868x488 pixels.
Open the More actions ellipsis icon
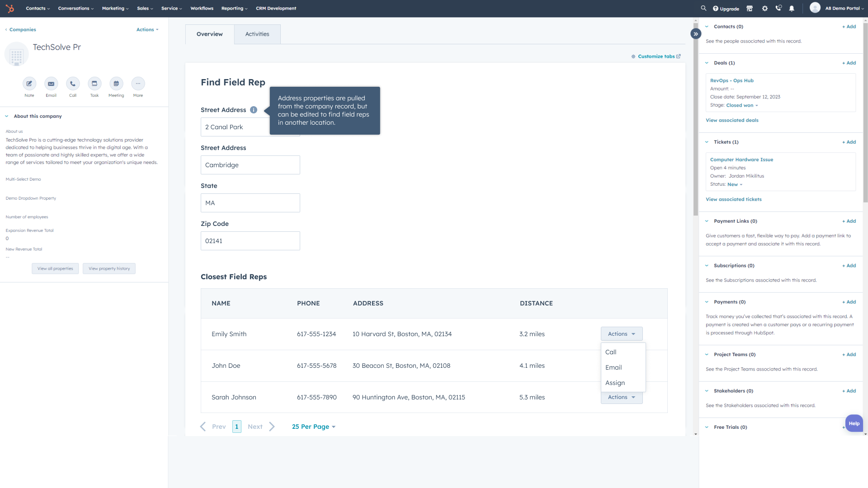(138, 84)
